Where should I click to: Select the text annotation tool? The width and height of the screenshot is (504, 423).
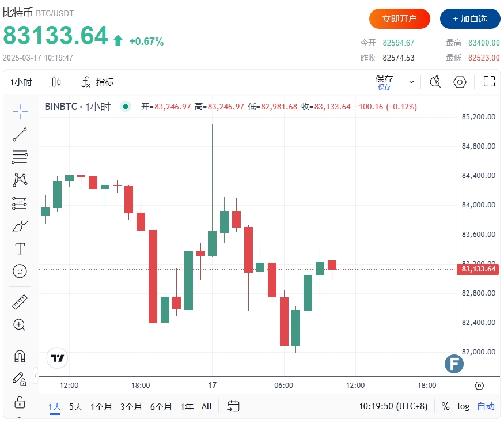20,248
